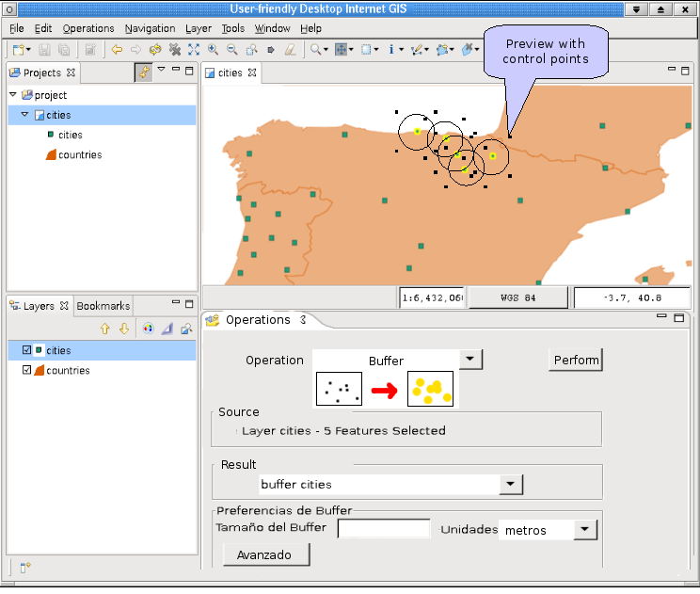Close the cities map editor tab
This screenshot has width=700, height=594.
[252, 72]
